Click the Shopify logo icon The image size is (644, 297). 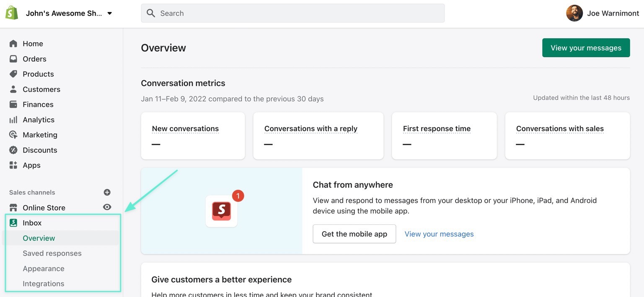pos(12,13)
